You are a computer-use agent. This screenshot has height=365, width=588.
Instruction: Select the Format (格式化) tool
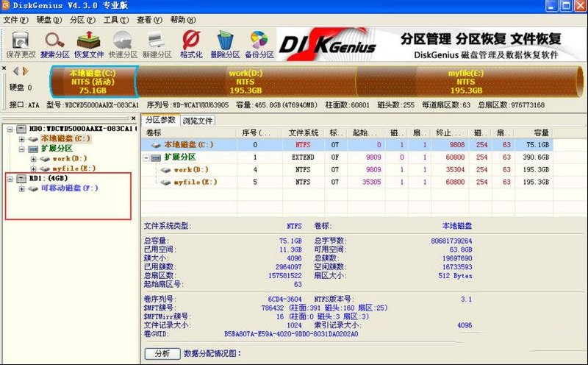click(191, 45)
